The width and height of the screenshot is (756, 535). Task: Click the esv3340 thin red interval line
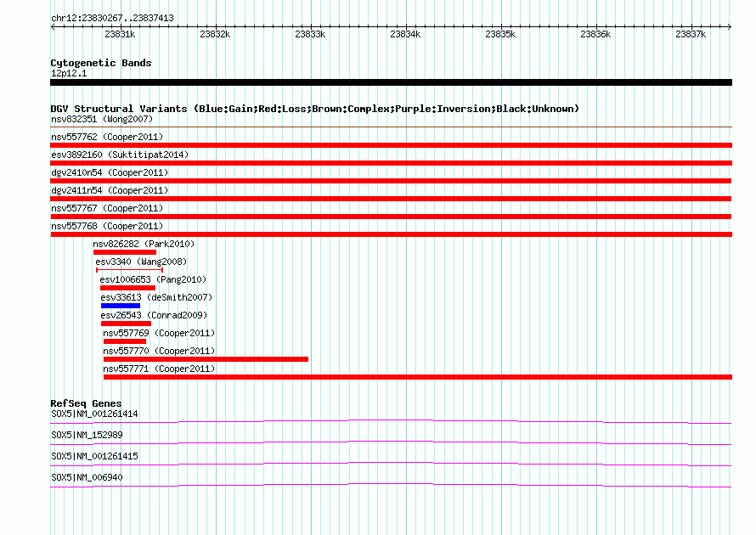coord(130,270)
